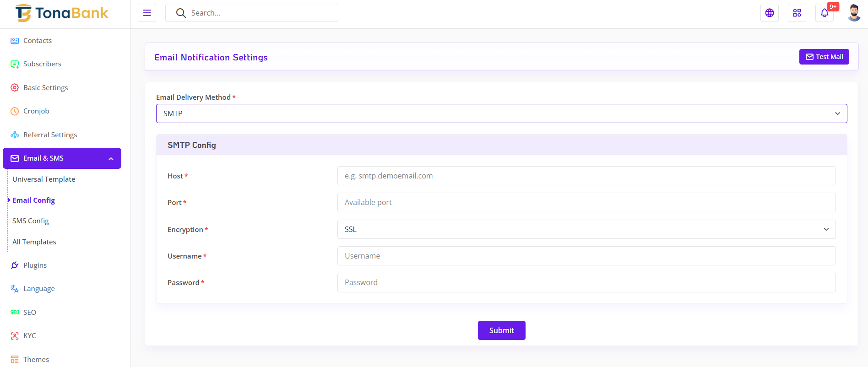Open Contacts from the sidebar
Viewport: 868px width, 367px height.
pyautogui.click(x=38, y=41)
